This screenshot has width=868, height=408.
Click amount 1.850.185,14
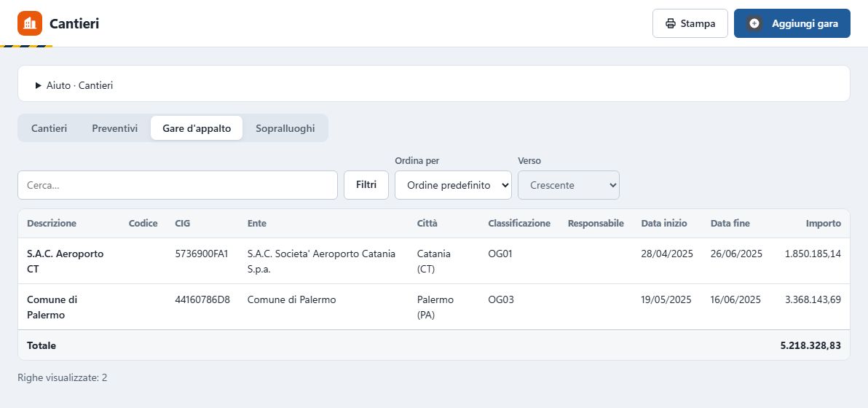click(x=813, y=254)
